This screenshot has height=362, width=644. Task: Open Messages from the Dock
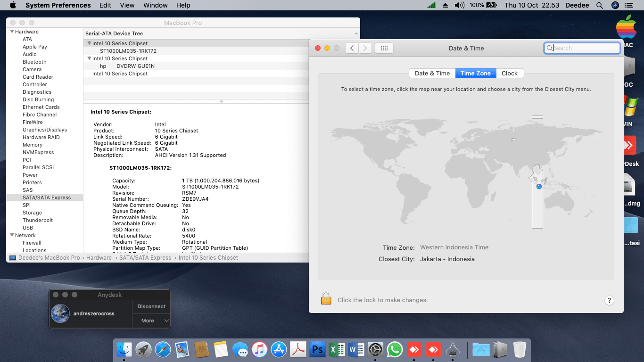(x=240, y=349)
